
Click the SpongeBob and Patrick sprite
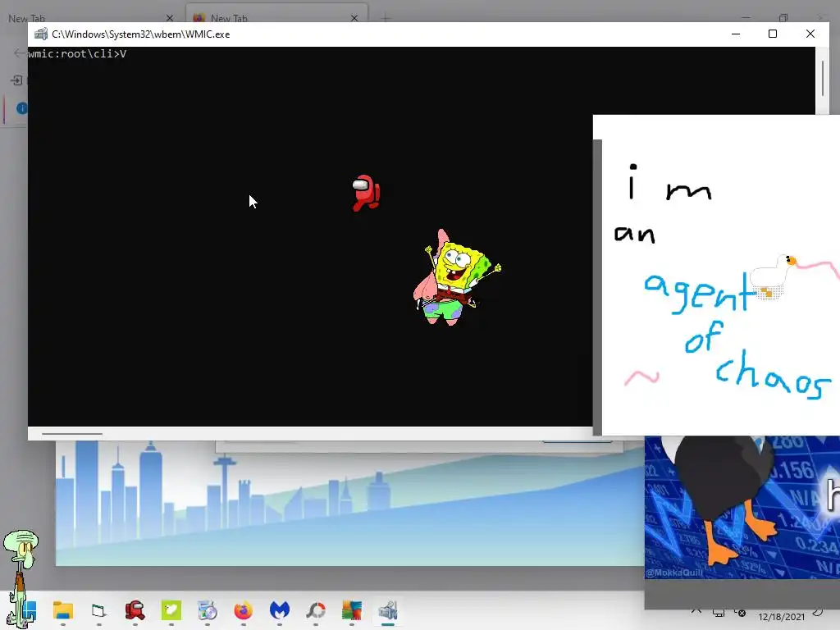[x=456, y=277]
